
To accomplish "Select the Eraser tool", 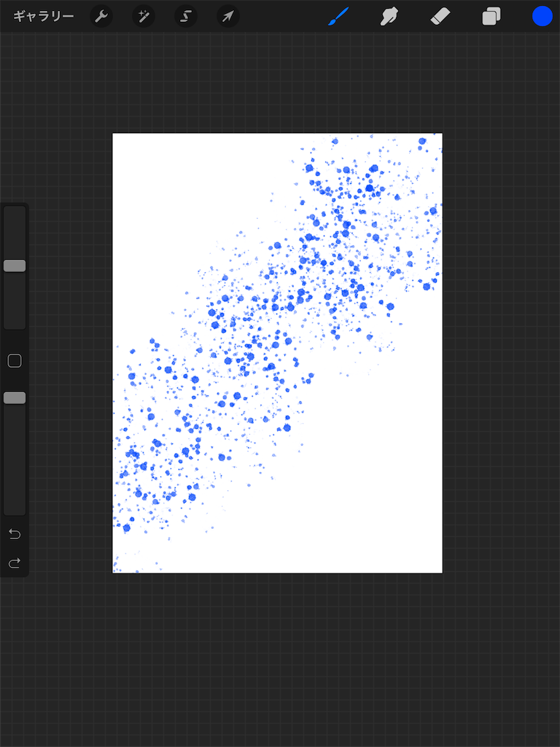I will (440, 18).
